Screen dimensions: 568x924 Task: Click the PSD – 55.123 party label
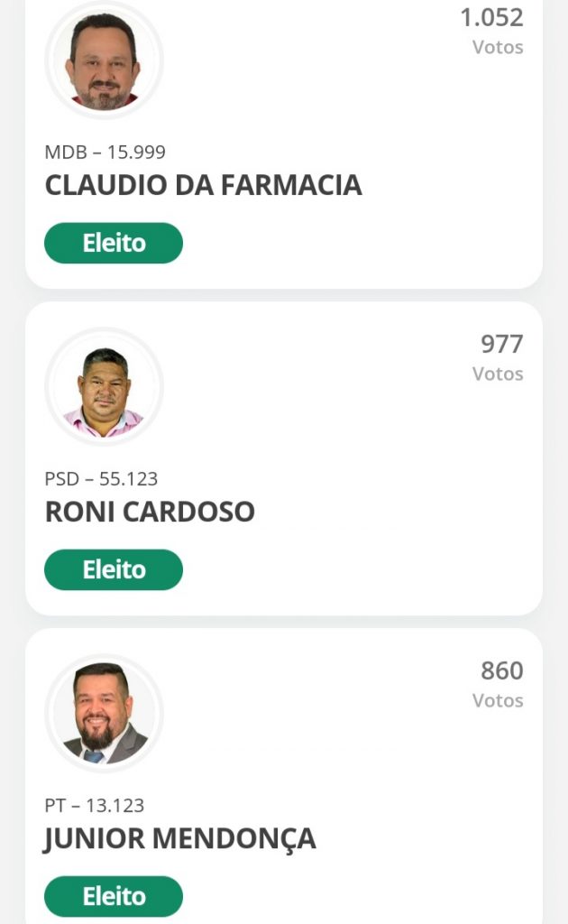(101, 479)
